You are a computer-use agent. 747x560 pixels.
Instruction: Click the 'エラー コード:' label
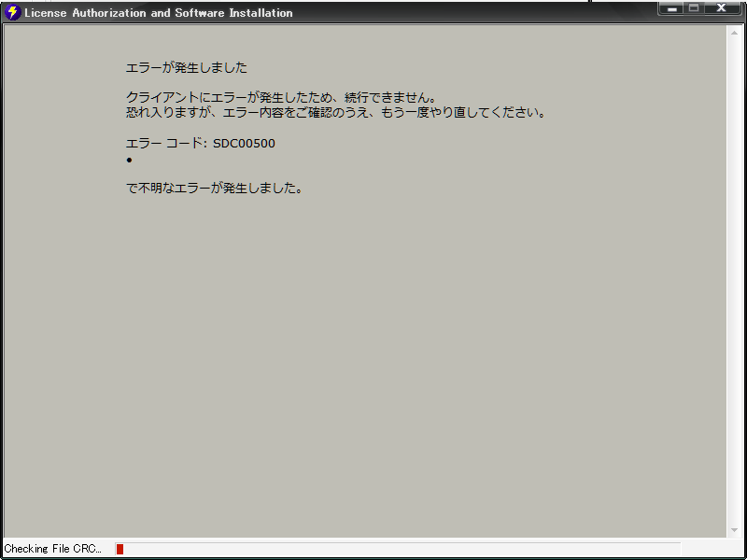click(x=166, y=144)
